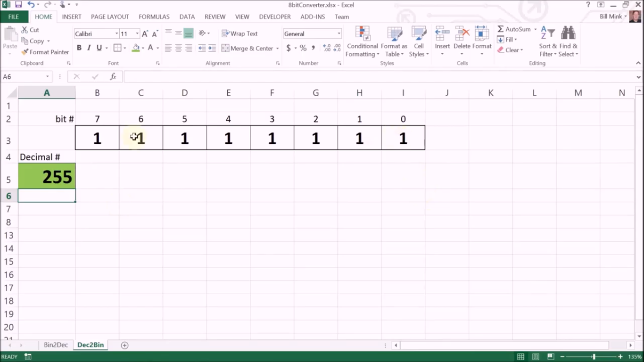The image size is (644, 362).
Task: Toggle bold formatting
Action: point(79,48)
